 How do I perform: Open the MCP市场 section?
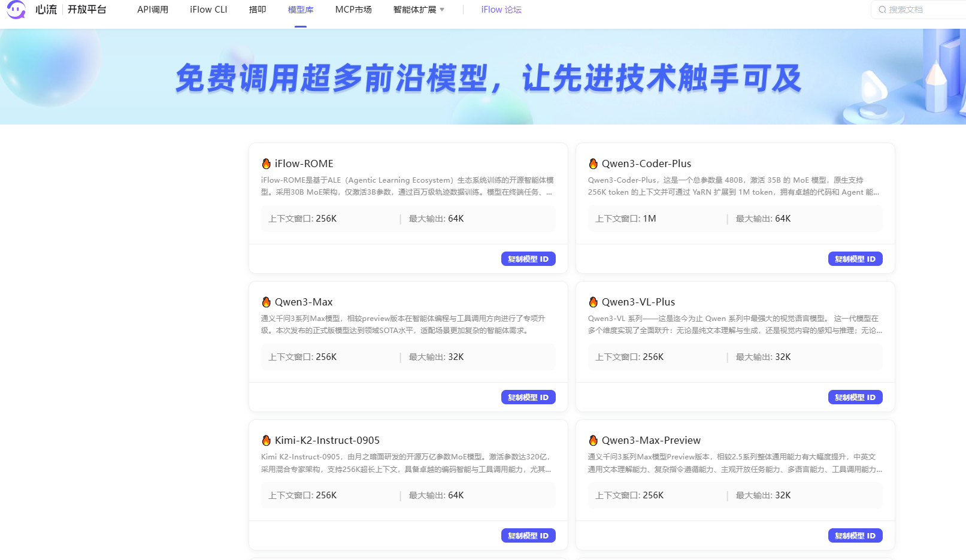(x=353, y=10)
